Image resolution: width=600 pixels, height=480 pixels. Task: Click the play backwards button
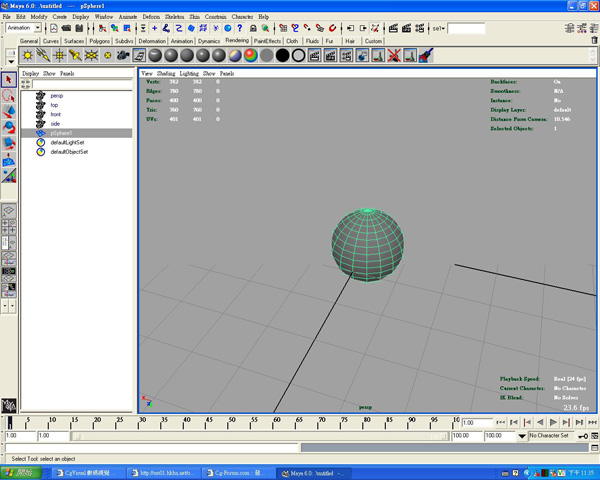pos(540,422)
